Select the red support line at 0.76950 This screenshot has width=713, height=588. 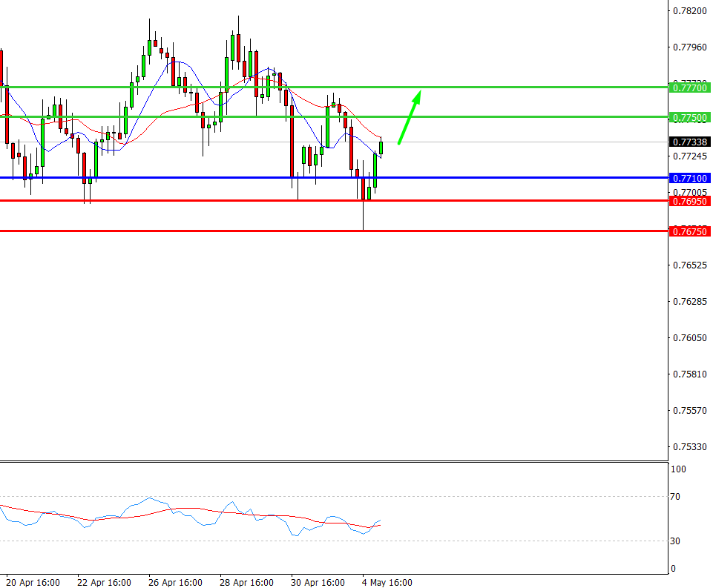[334, 200]
